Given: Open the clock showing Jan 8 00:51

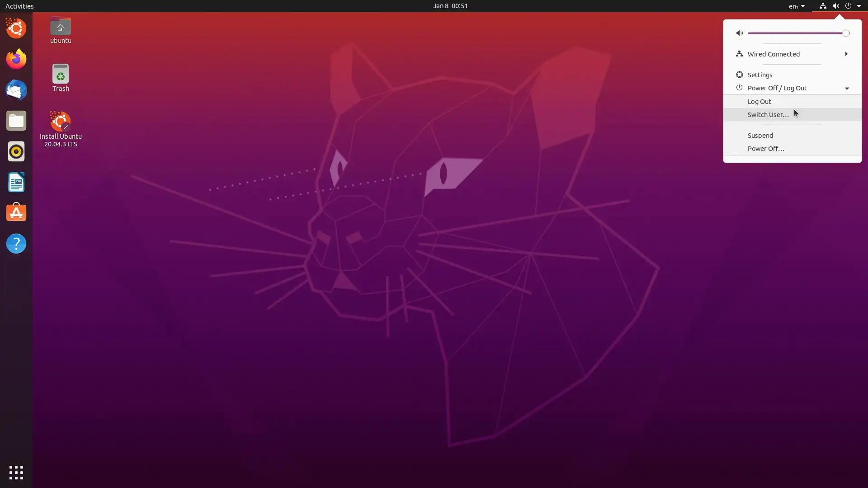Looking at the screenshot, I should tap(450, 6).
